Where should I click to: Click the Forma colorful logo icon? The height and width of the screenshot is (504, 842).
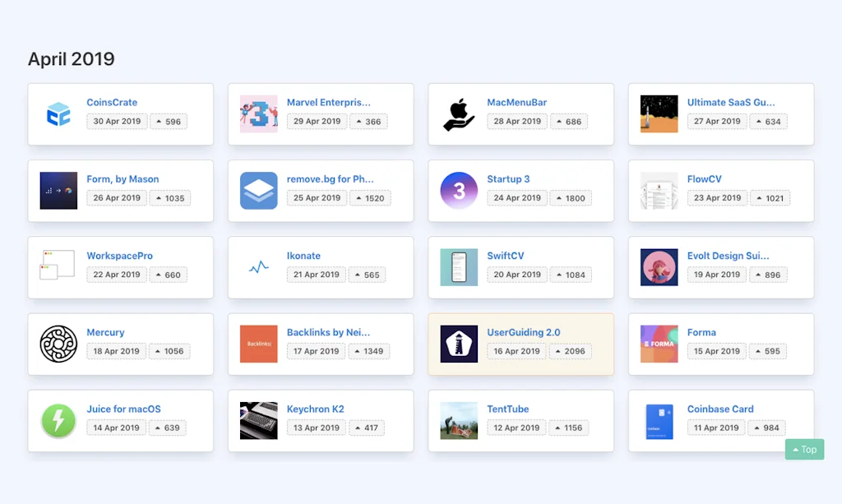click(x=659, y=344)
